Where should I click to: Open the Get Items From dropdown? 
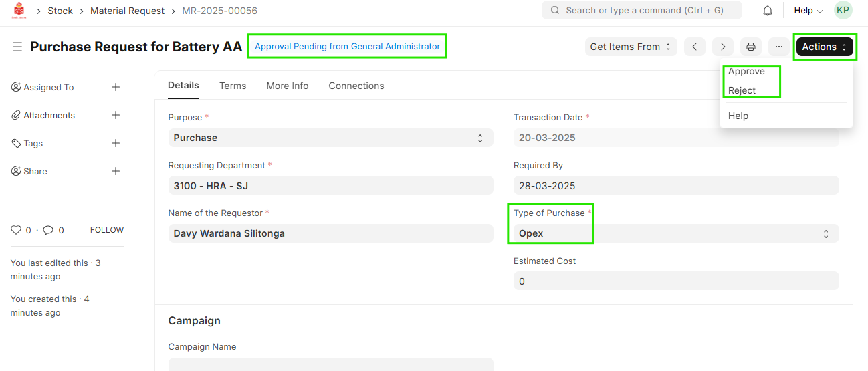631,47
